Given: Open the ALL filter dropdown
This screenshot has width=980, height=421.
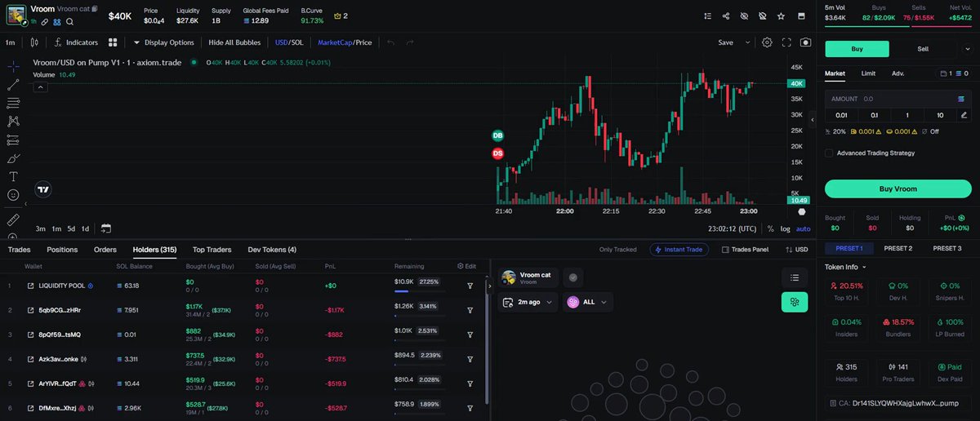Looking at the screenshot, I should point(587,302).
